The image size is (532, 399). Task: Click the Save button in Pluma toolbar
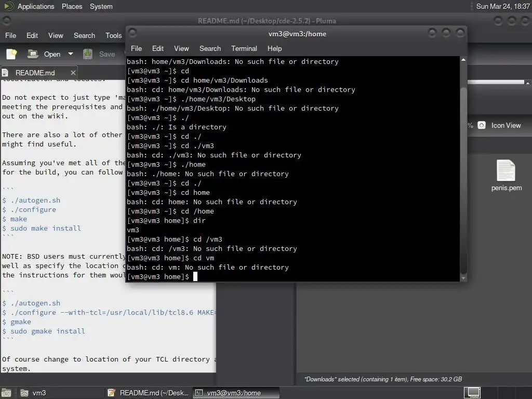[x=99, y=54]
